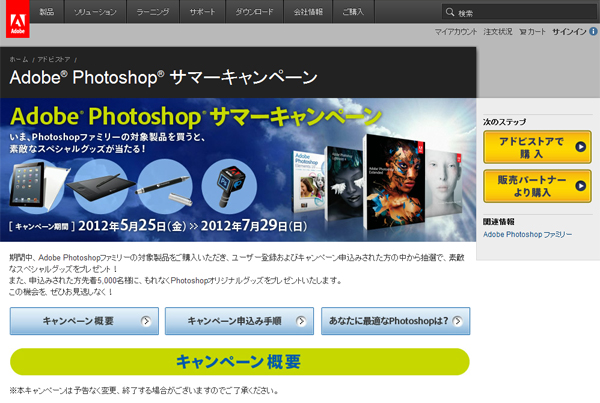The image size is (600, 403).
Task: Open the ソリューション menu
Action: [95, 12]
